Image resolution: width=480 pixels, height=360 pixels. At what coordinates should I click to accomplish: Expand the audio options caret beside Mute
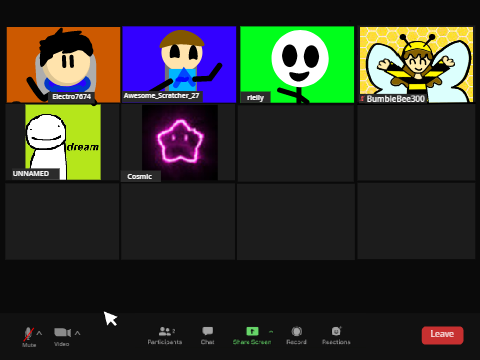[x=39, y=333]
